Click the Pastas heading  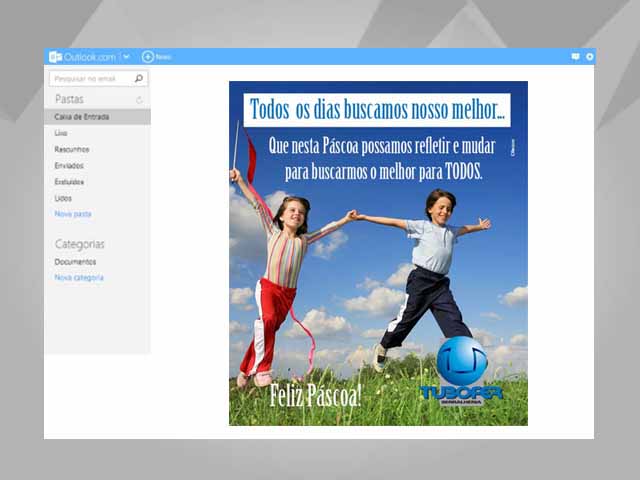69,99
